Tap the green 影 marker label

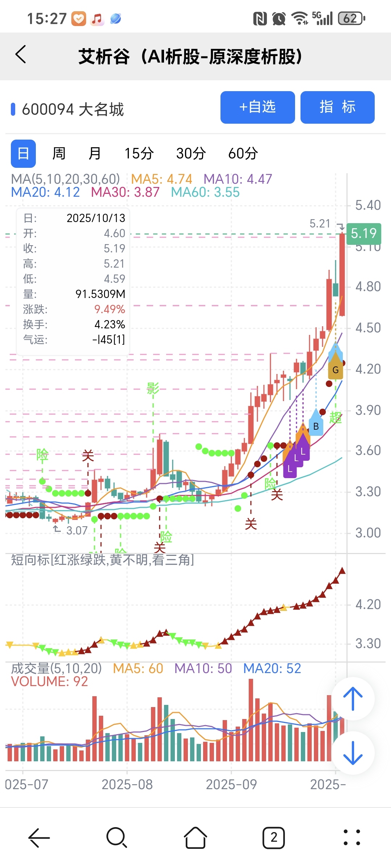(153, 388)
